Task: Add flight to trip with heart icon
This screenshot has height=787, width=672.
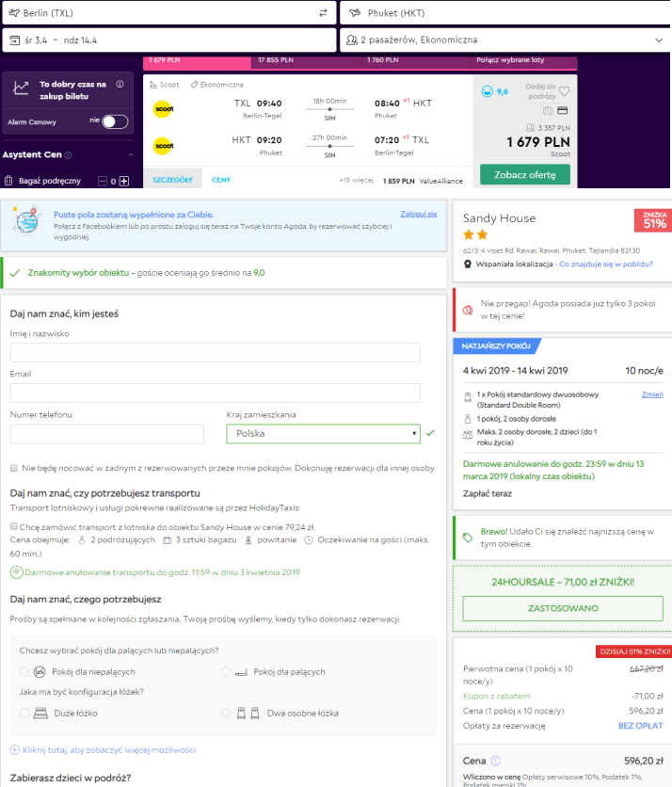Action: coord(564,91)
